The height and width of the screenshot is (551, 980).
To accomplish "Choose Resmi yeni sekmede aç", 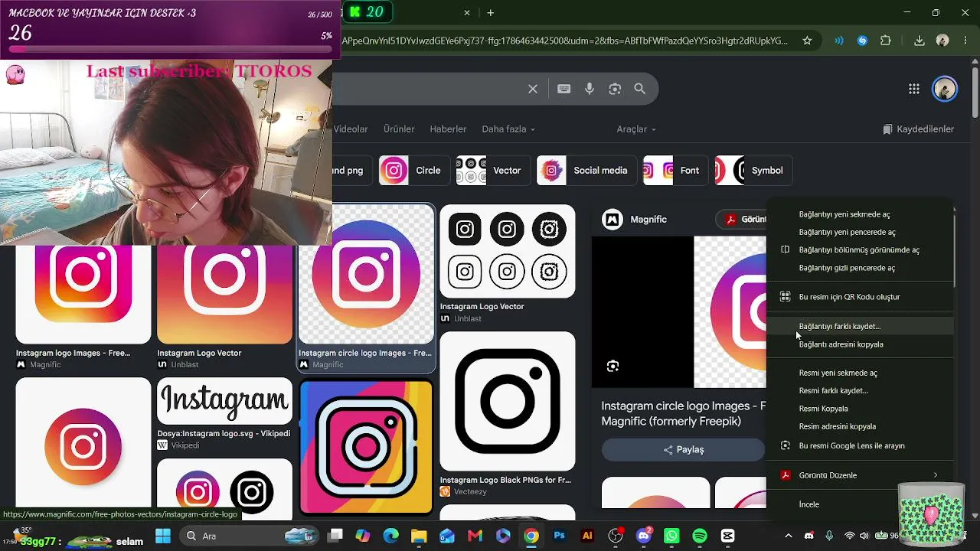I will point(860,373).
